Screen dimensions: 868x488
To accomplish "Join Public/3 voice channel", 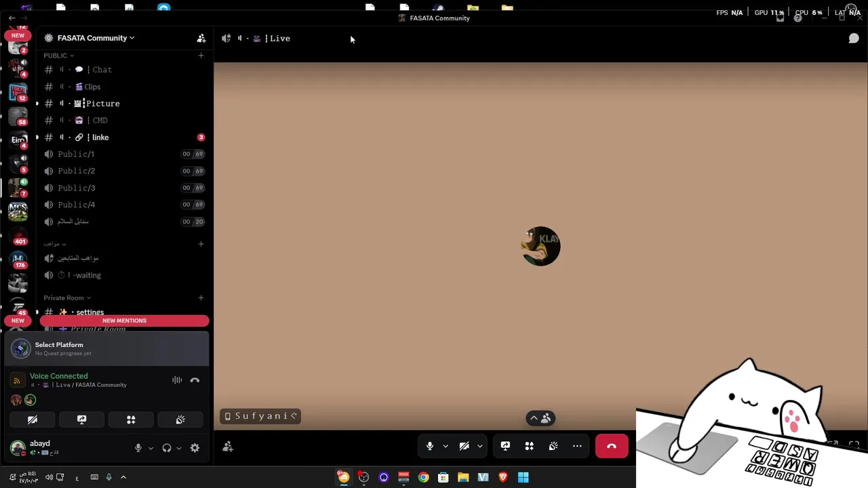I will coord(124,188).
